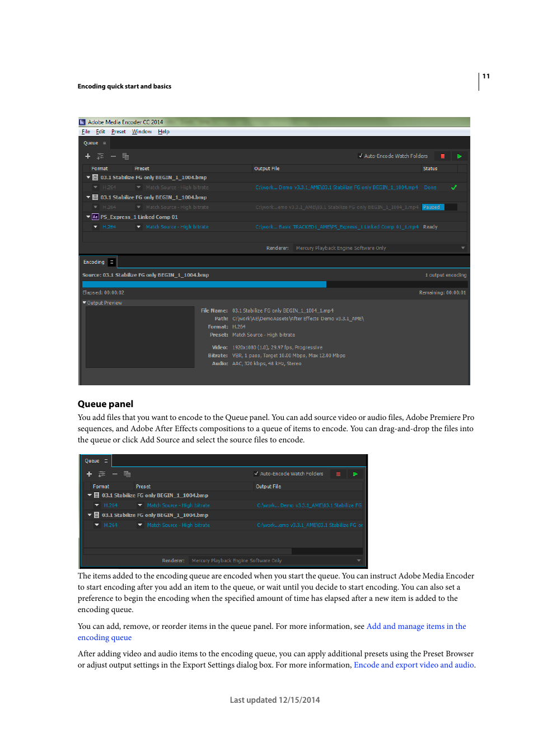Screen dimensions: 534x756
Task: Open Edit Output Settings sliders icon in the full Media Encoder window
Action: click(100, 156)
